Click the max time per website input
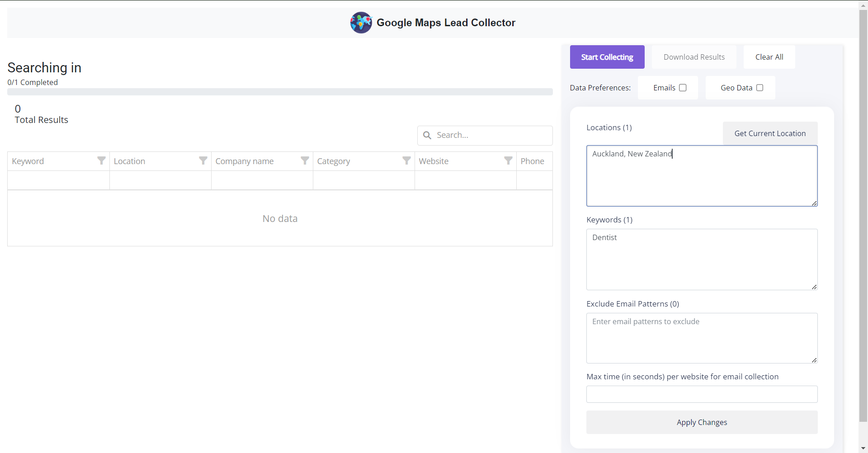The width and height of the screenshot is (868, 453). click(x=702, y=394)
